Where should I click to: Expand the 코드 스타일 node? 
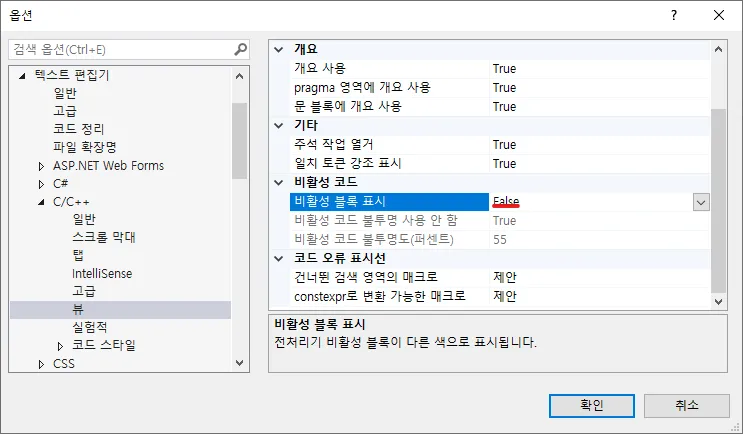click(61, 346)
